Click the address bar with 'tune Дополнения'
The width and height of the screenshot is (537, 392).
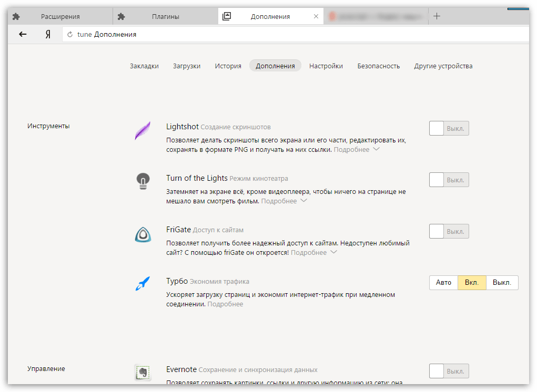pyautogui.click(x=296, y=34)
